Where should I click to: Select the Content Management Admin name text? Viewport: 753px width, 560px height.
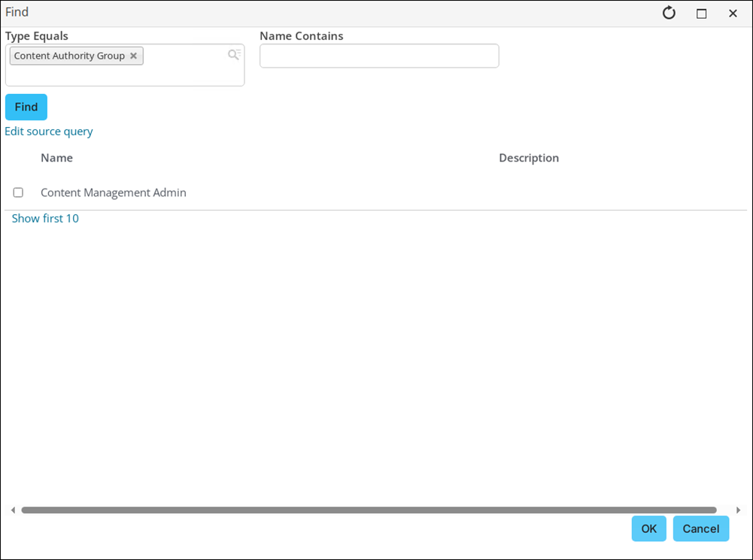114,192
